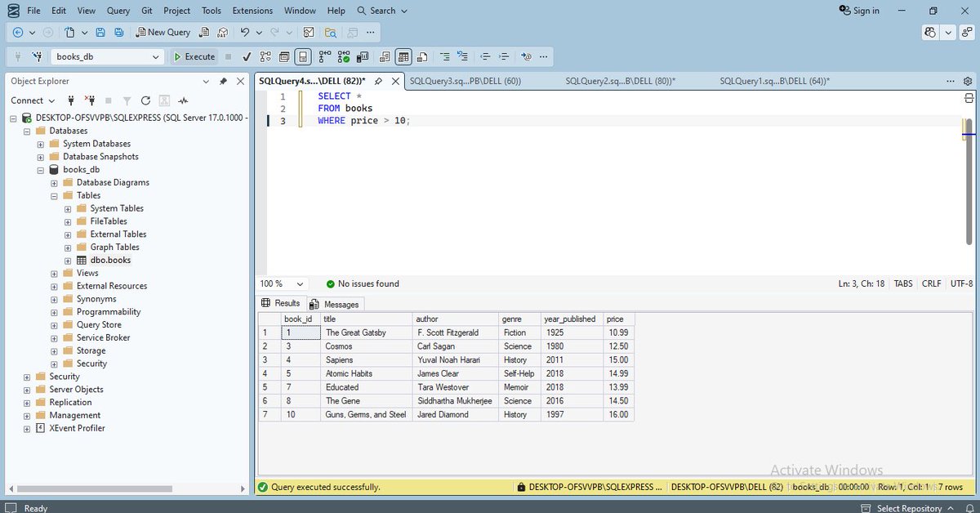Viewport: 980px width, 513px height.
Task: Click Specify Values for Template Parameters icon
Action: coord(526,56)
